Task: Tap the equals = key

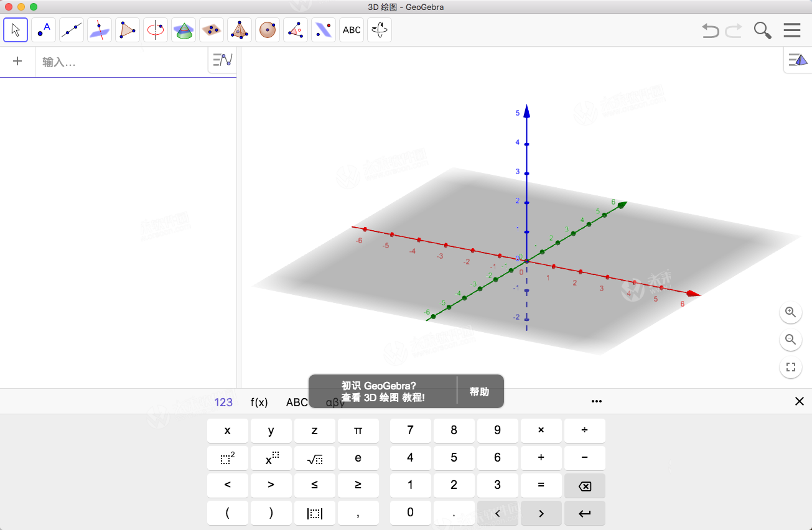Action: point(541,485)
